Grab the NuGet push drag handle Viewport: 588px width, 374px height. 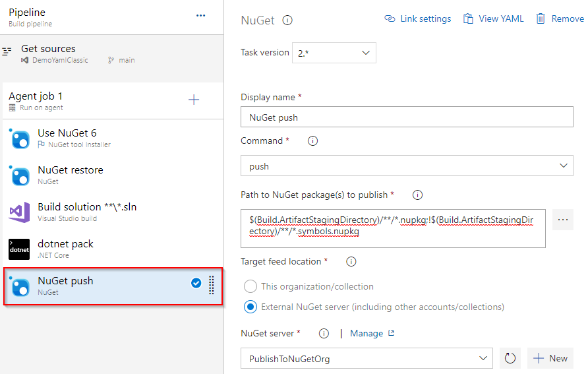[x=212, y=285]
